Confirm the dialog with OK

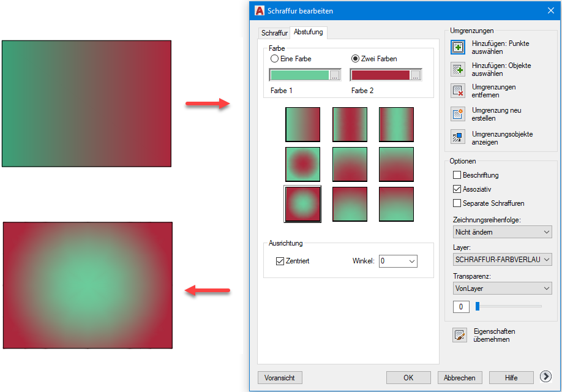coord(408,378)
